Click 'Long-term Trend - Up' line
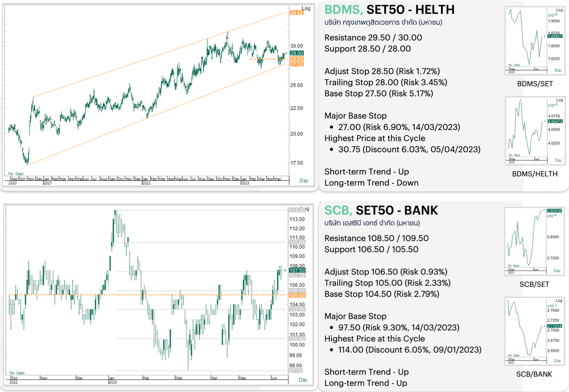The image size is (569, 392). point(365,383)
